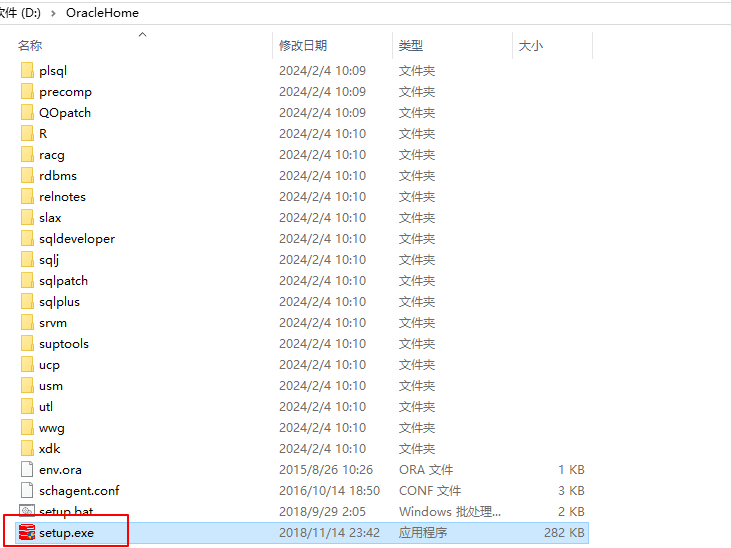The height and width of the screenshot is (548, 731).
Task: Select the QOpatch folder name
Action: click(x=65, y=113)
